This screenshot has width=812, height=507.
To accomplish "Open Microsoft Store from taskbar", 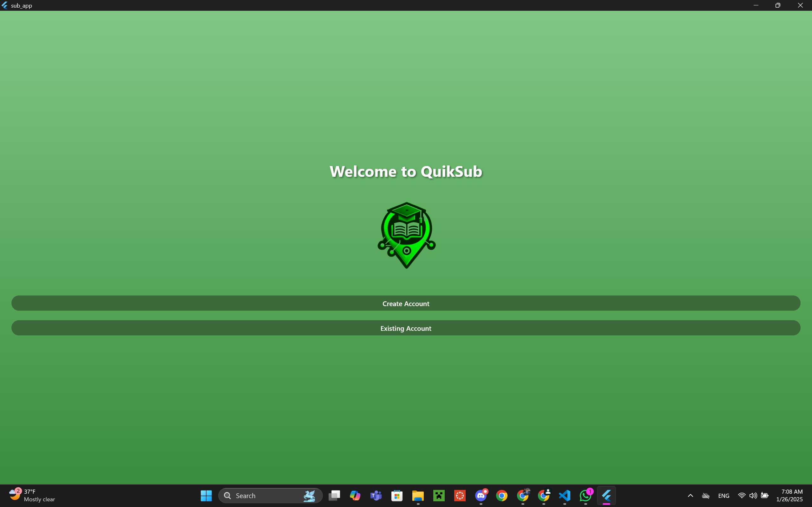I will pos(397,495).
